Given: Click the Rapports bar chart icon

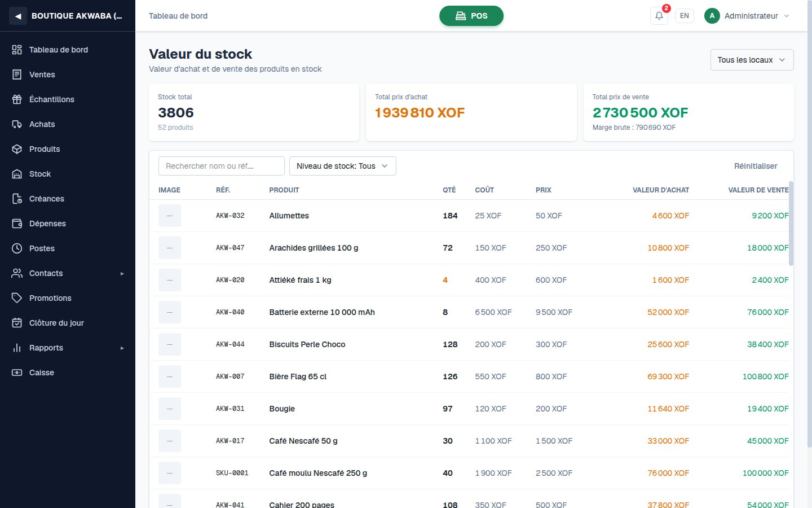Looking at the screenshot, I should [x=17, y=348].
